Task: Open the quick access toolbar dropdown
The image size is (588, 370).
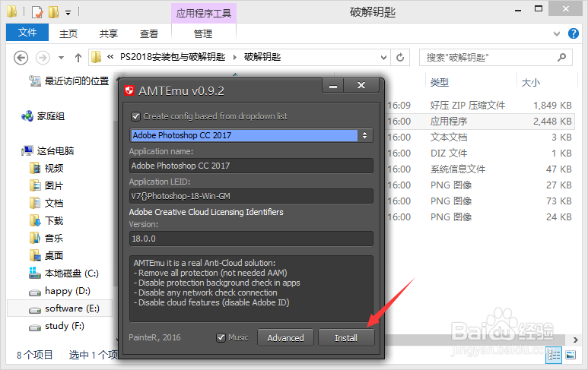Action: [68, 12]
